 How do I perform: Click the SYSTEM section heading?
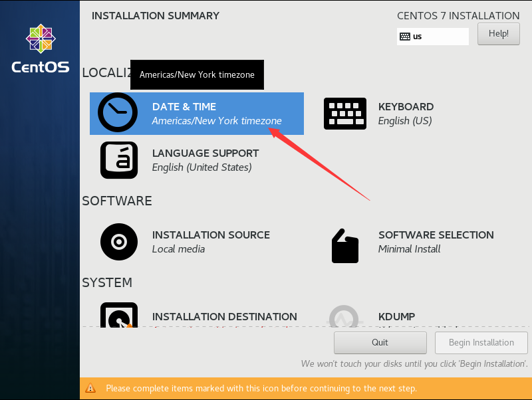107,282
